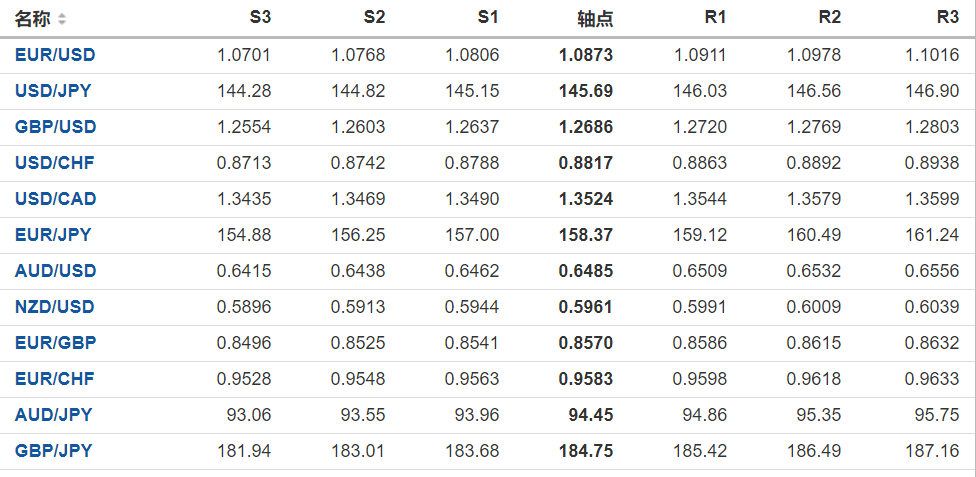Open the EUR/CHF pair link
Viewport: 976px width, 477px height.
point(54,379)
